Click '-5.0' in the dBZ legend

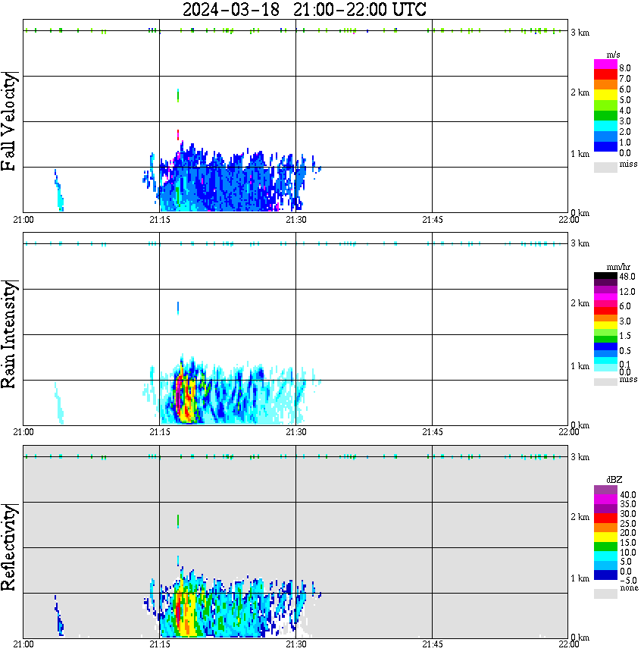(627, 581)
